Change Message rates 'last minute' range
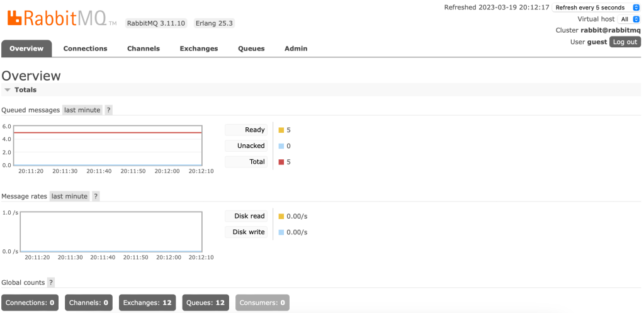The image size is (644, 313). coord(69,196)
